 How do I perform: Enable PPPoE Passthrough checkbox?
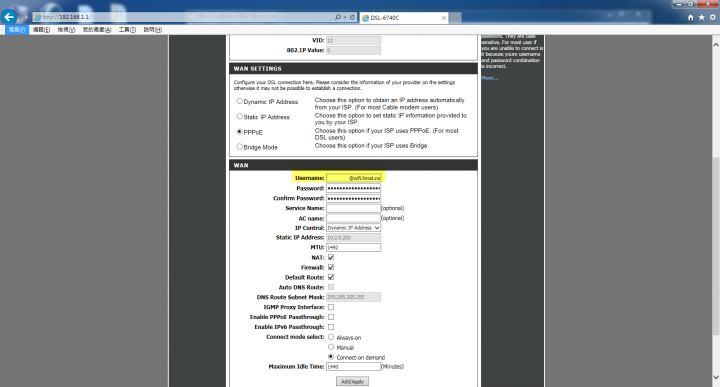(331, 317)
